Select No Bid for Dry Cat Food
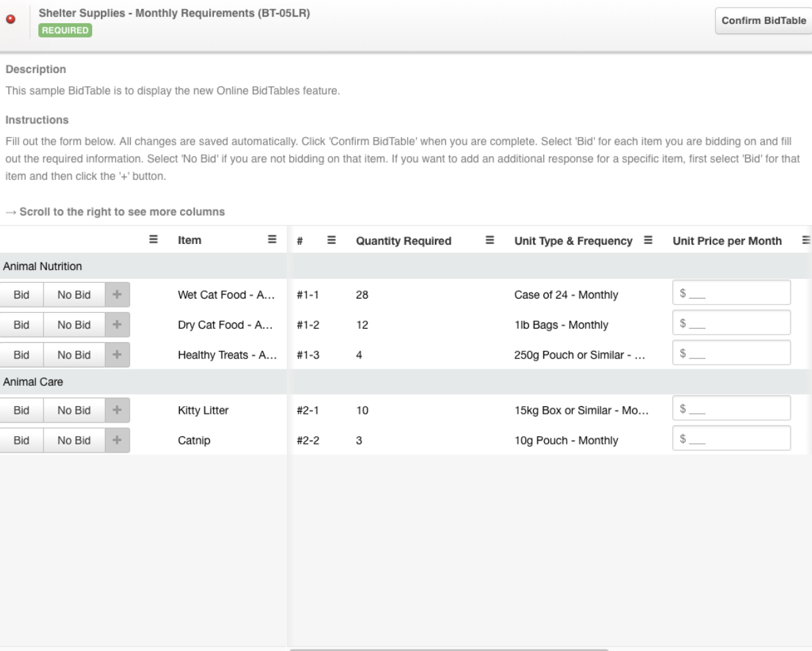Screen dimensions: 812x651 pyautogui.click(x=74, y=324)
